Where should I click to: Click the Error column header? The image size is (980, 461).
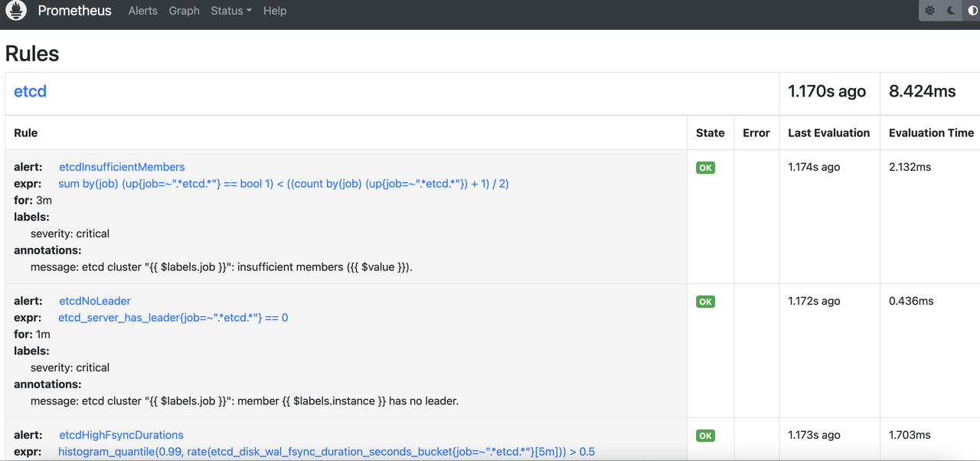point(756,132)
